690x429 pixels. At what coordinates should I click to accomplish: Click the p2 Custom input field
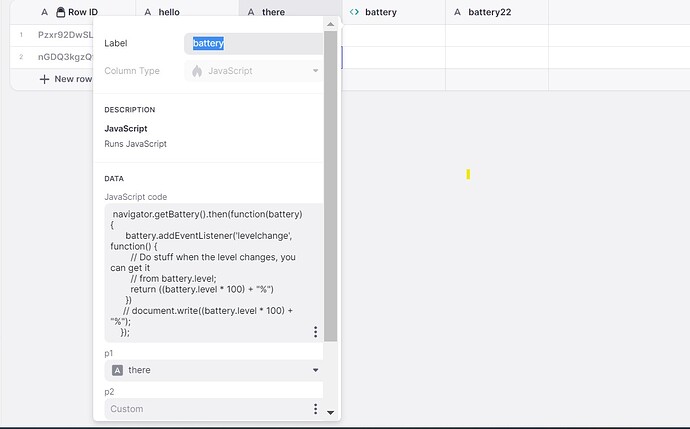click(214, 409)
